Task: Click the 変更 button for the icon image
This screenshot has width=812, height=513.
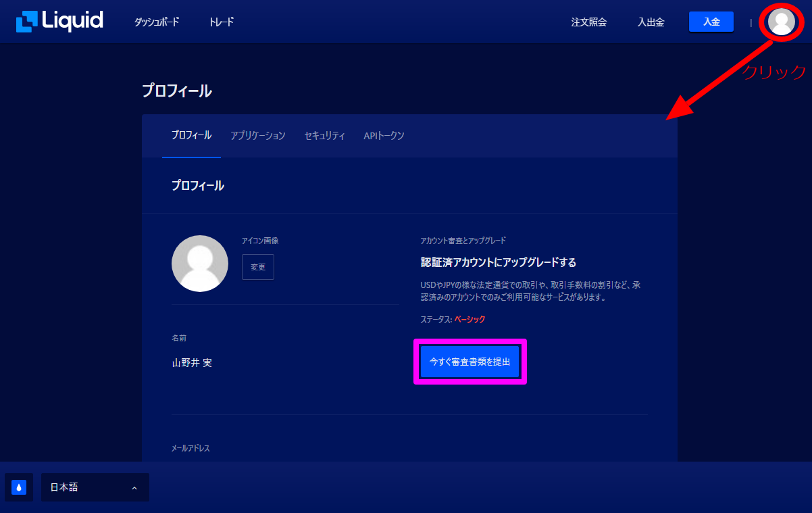Action: (x=258, y=267)
